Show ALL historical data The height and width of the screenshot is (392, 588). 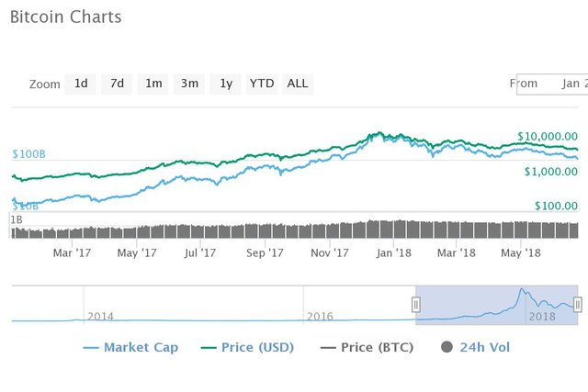[x=298, y=84]
